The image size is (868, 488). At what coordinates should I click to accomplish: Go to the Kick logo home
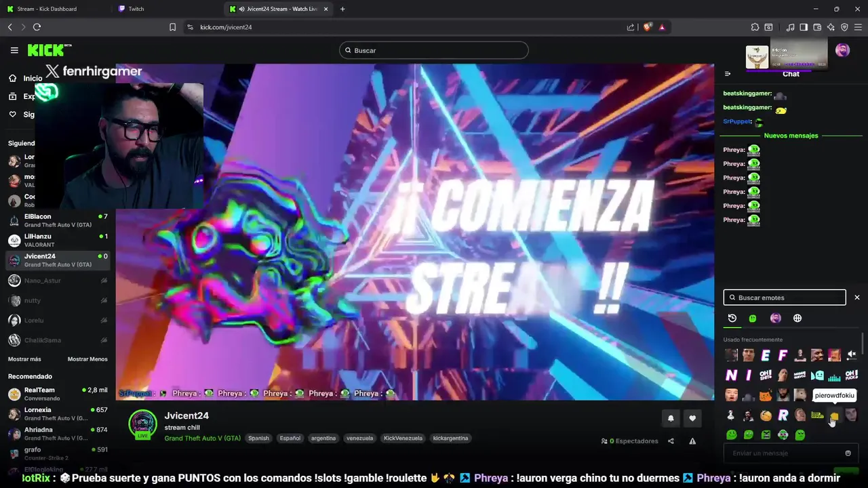[x=49, y=50]
